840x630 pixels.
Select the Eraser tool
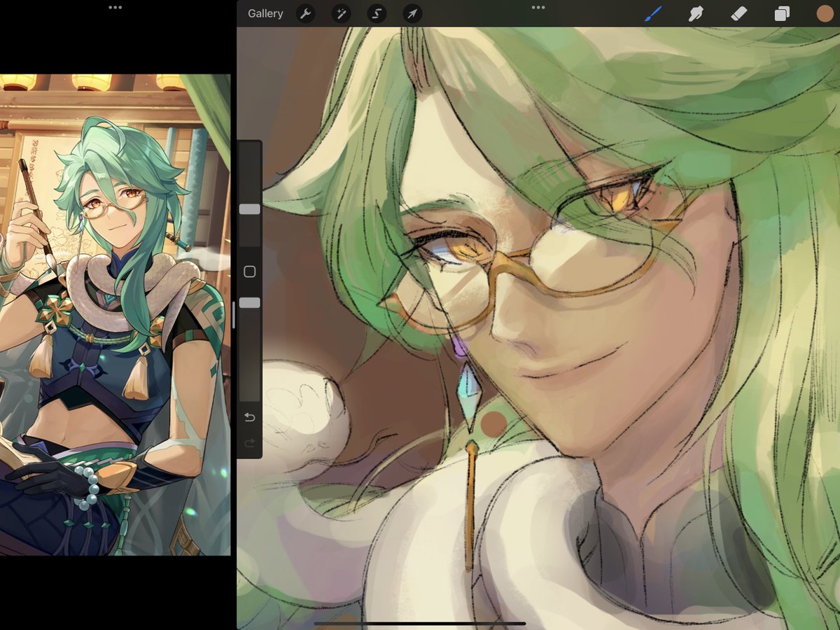point(738,13)
